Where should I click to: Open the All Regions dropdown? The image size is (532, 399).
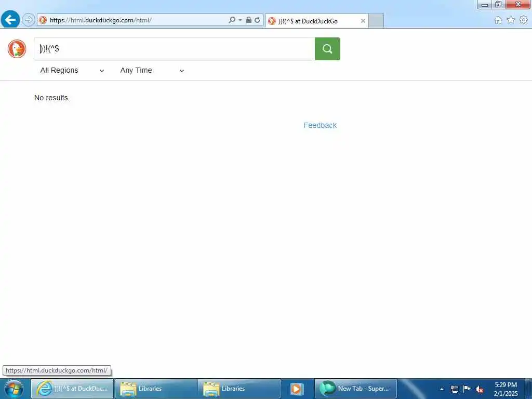tap(72, 70)
